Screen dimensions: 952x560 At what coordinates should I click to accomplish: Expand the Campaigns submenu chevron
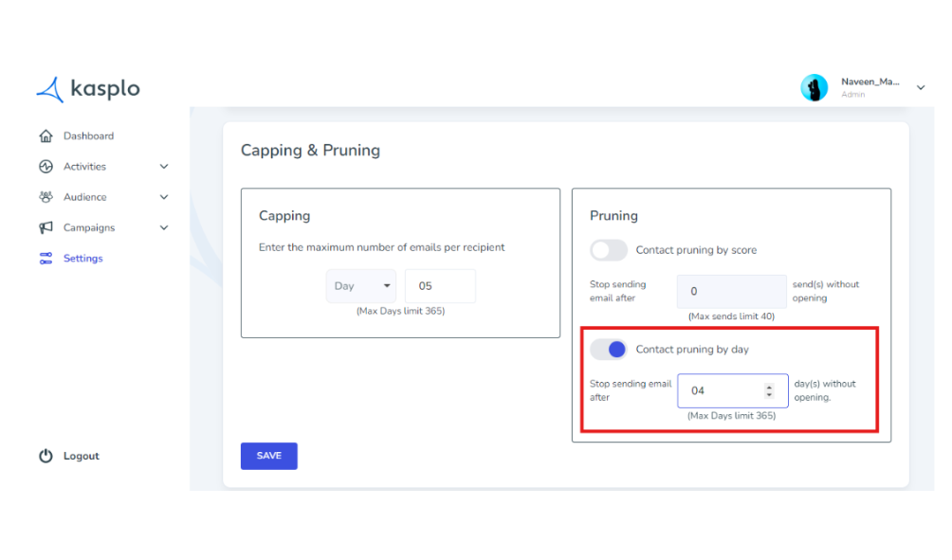(164, 227)
